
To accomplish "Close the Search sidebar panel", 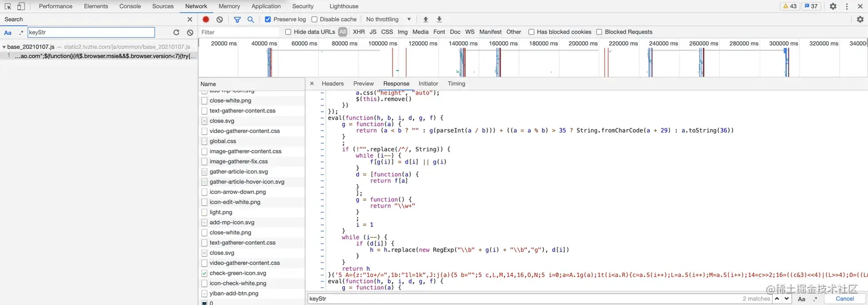I will 190,19.
